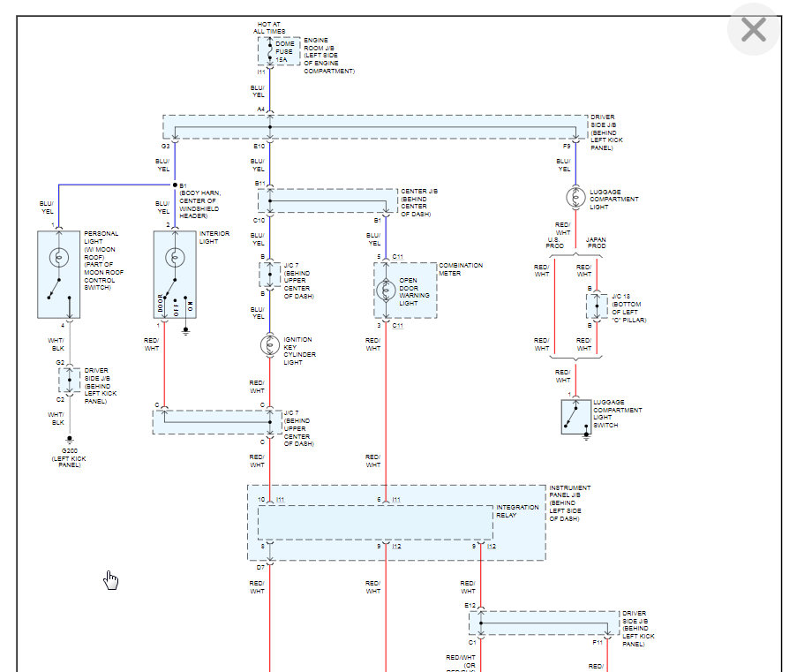Click the 'B1 (BODY HARN' splice label

tap(199, 190)
